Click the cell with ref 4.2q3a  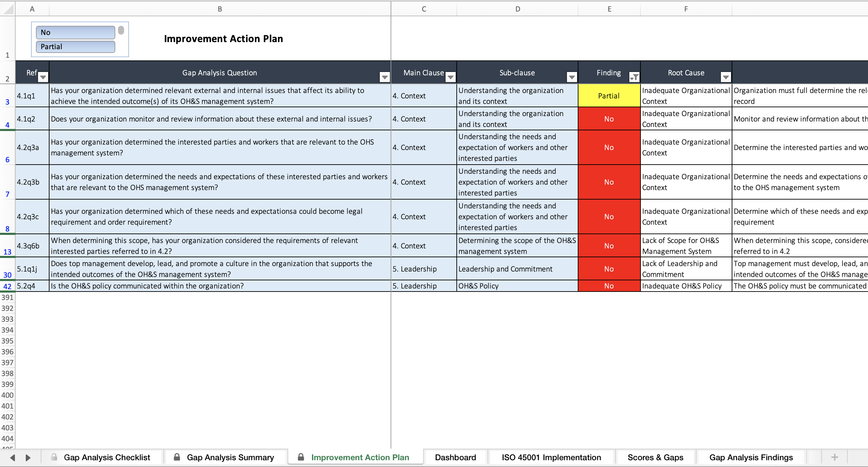tap(32, 147)
